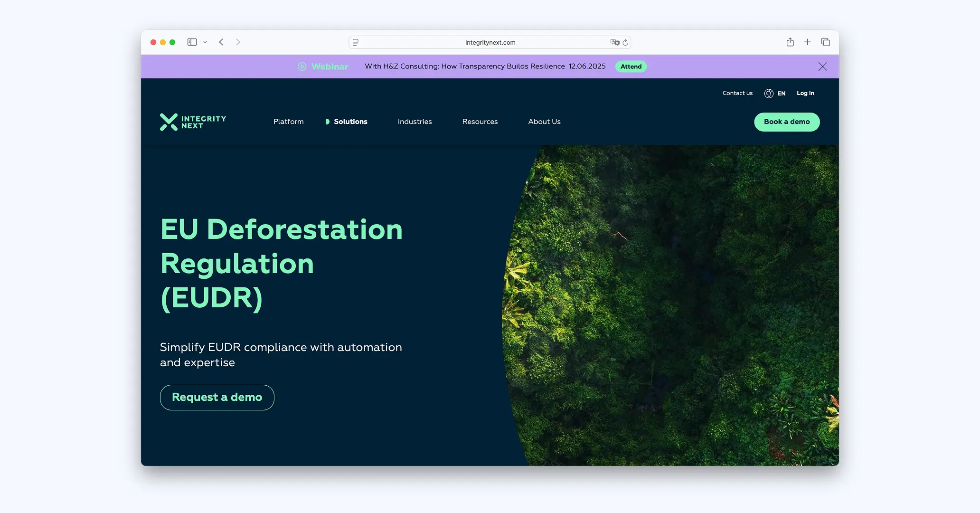Click the Contact us link

(737, 93)
